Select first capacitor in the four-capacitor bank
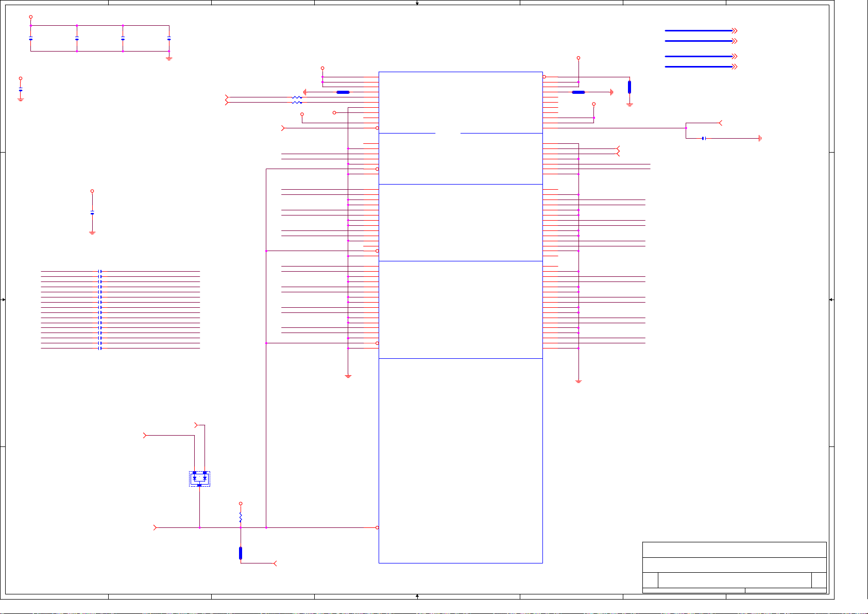The image size is (868, 614). click(x=31, y=39)
